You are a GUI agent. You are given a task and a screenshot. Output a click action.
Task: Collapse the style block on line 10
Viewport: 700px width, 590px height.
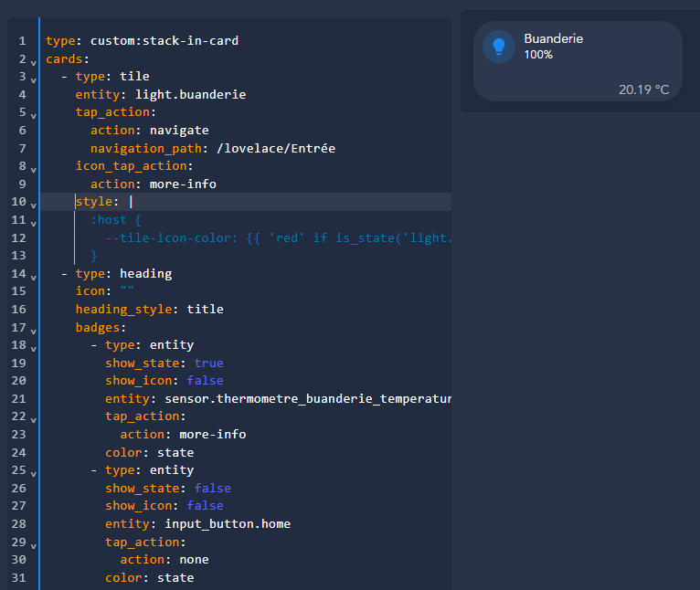[33, 205]
